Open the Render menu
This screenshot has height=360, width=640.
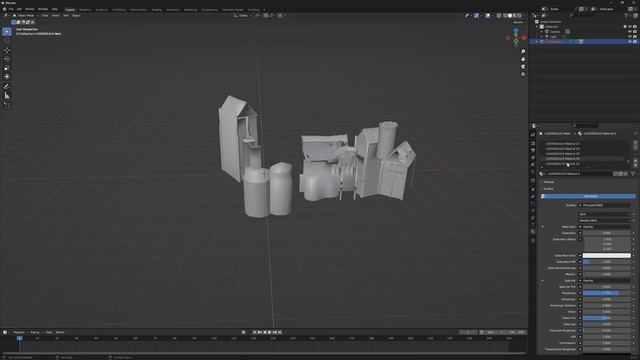[30, 9]
